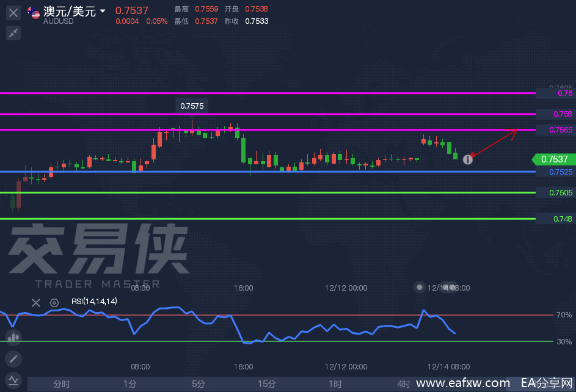
Task: Click the green 0.7537 current price tag
Action: pyautogui.click(x=553, y=159)
